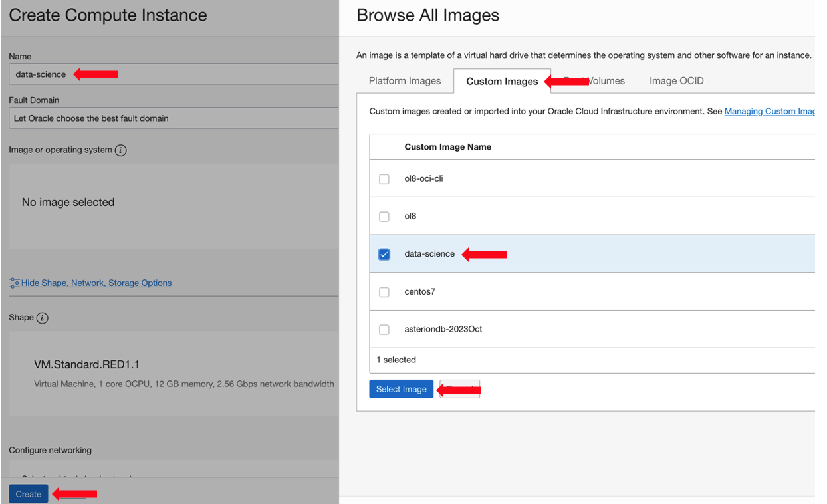Check the asteriondb-2023Oct image checkbox

pyautogui.click(x=384, y=329)
